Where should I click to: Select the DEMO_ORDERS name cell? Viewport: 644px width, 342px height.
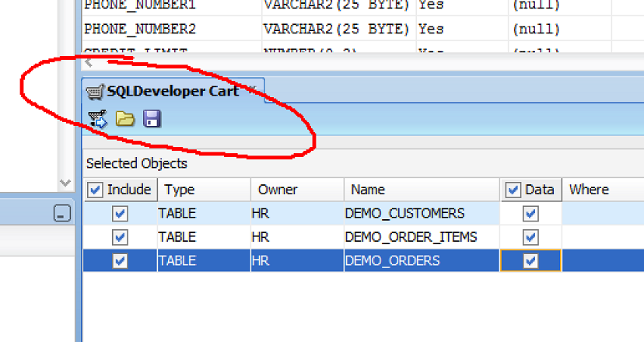pyautogui.click(x=422, y=260)
